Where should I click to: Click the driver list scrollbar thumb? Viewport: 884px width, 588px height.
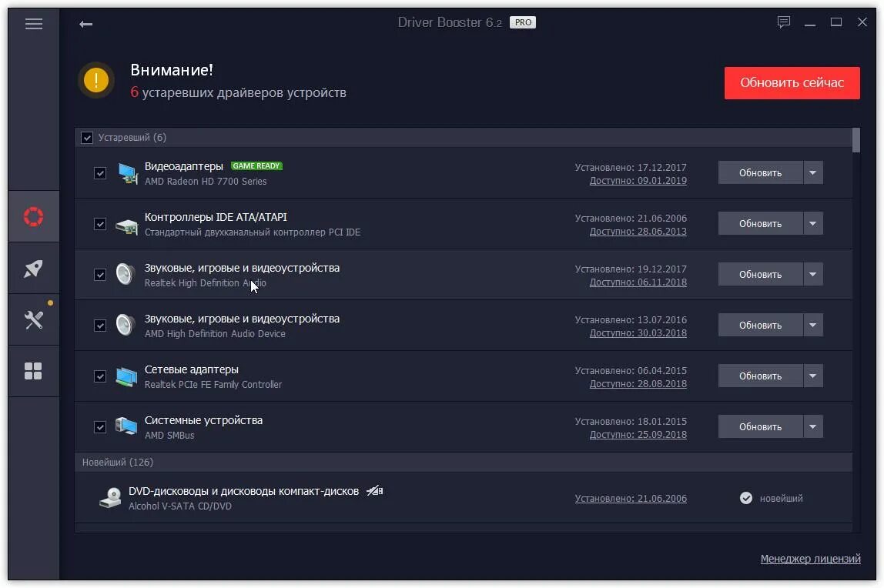856,140
